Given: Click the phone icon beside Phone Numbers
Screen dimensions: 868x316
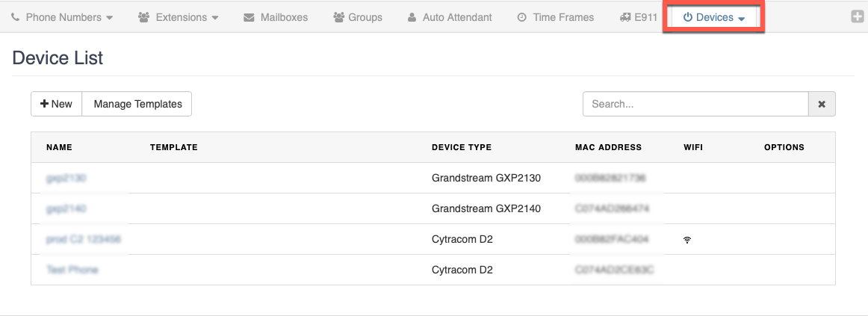Looking at the screenshot, I should [16, 17].
